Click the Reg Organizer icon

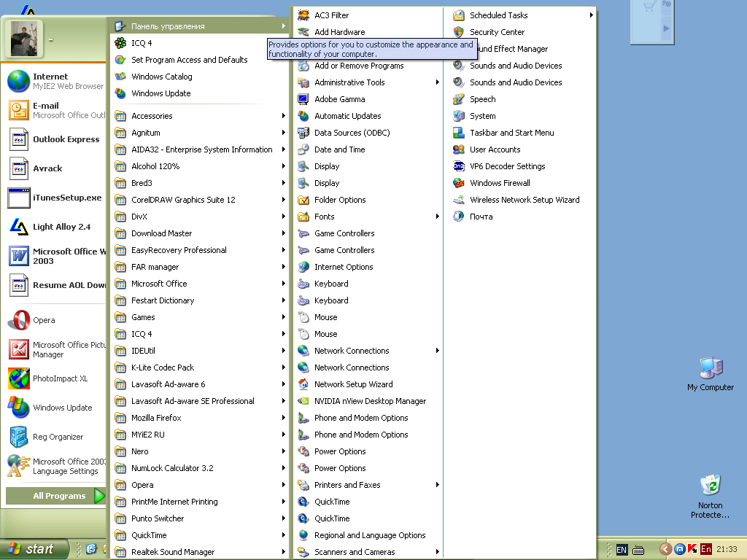(x=19, y=437)
